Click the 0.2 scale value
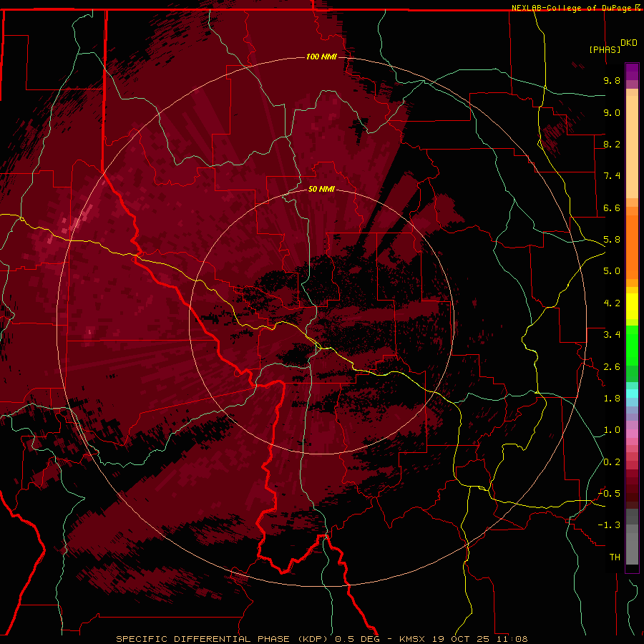Screen dimensions: 644x644 [612, 462]
